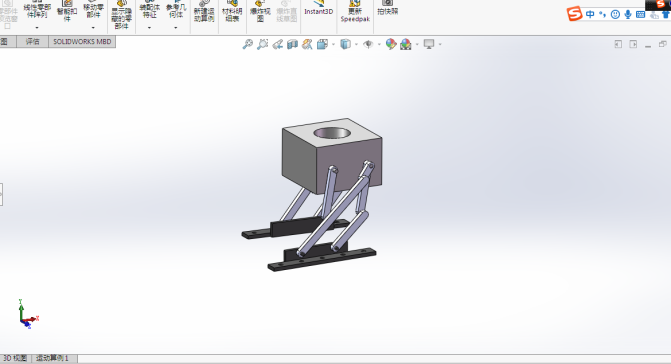Click the View Orientation cube icon
Image resolution: width=671 pixels, height=364 pixels.
pyautogui.click(x=322, y=44)
